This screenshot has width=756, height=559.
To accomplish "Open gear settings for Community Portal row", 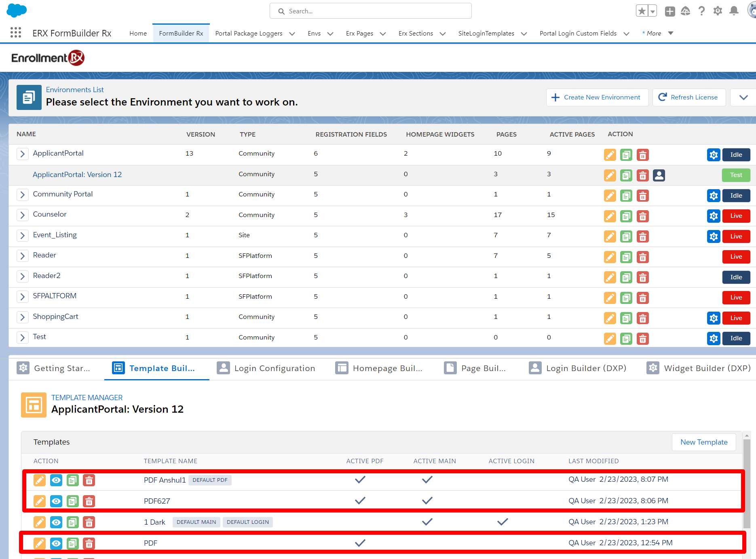I will point(714,196).
